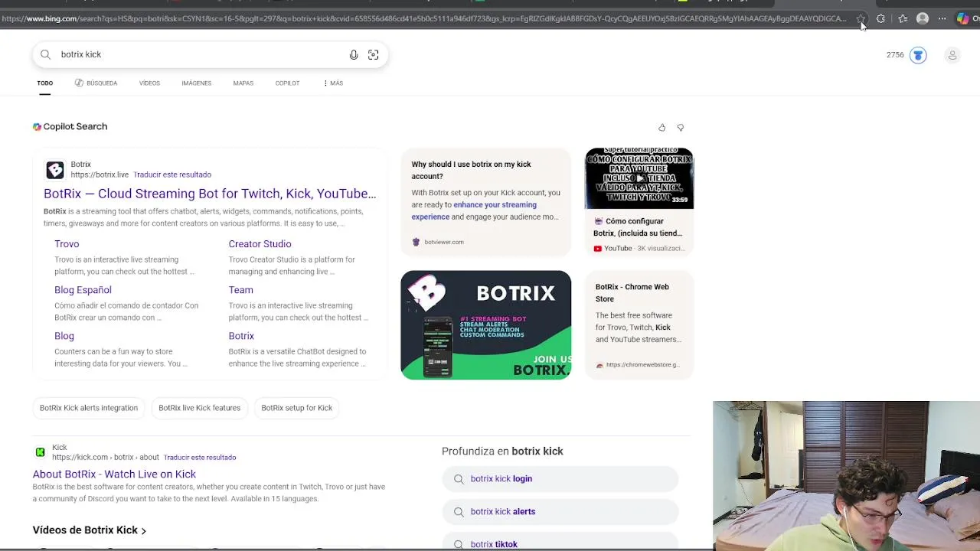Search suggestion botrix kick login

click(x=560, y=479)
